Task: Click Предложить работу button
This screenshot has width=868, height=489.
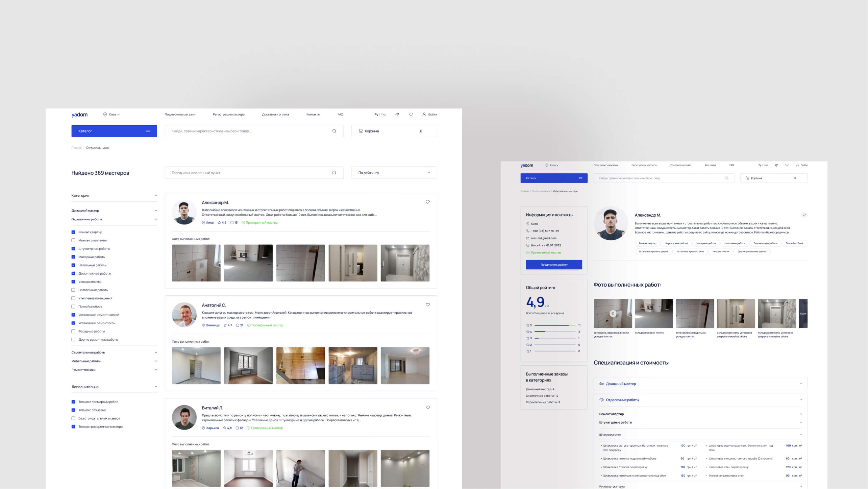Action: tap(554, 265)
